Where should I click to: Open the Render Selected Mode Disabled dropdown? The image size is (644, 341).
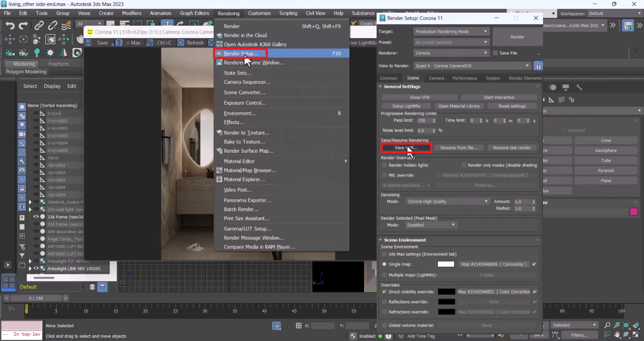431,225
